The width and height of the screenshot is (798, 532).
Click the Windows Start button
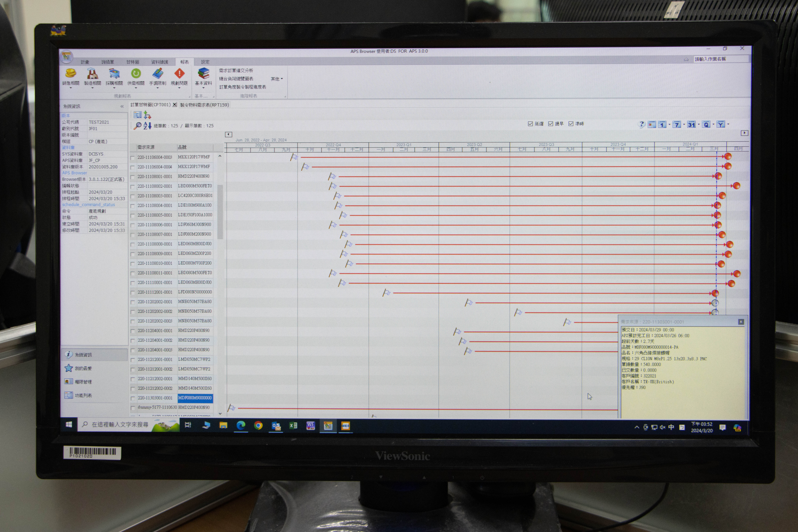(x=69, y=424)
